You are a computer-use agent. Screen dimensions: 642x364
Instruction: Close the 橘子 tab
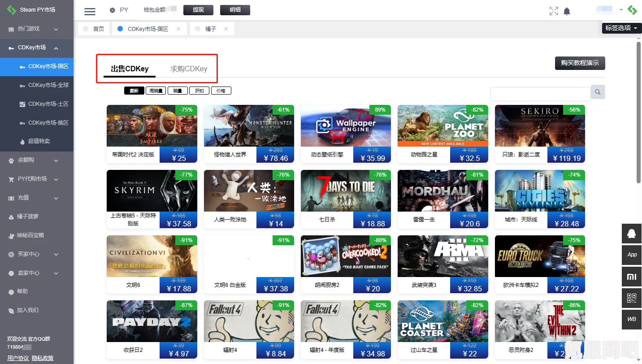pyautogui.click(x=226, y=29)
